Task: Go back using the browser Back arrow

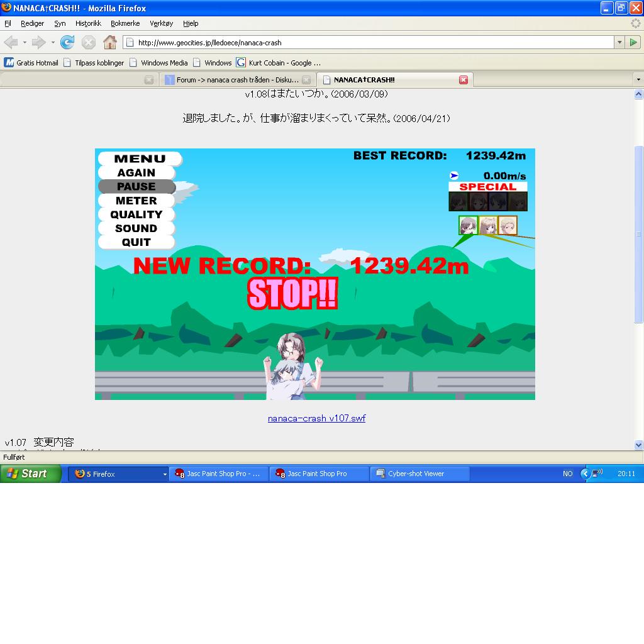Action: pos(11,42)
